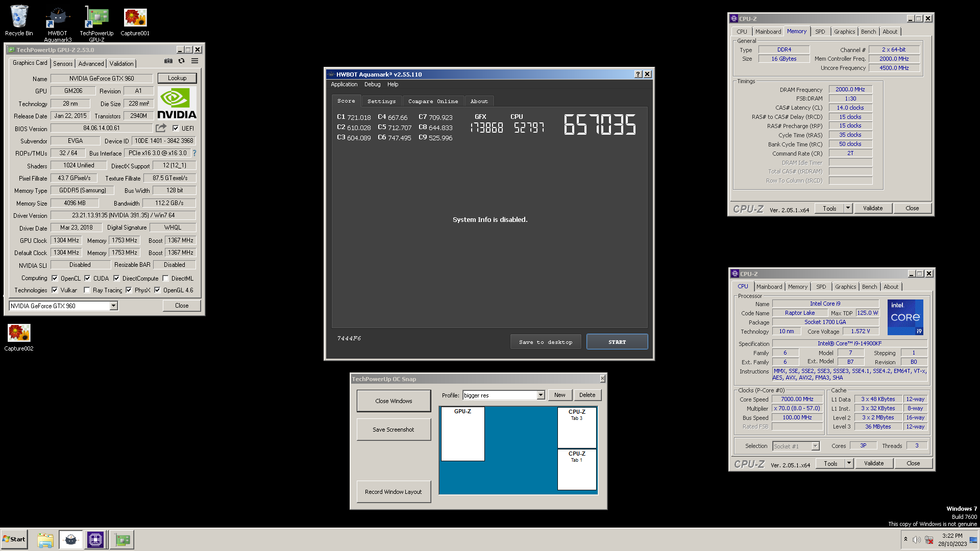Click the network tray icon
This screenshot has width=980, height=551.
point(929,540)
